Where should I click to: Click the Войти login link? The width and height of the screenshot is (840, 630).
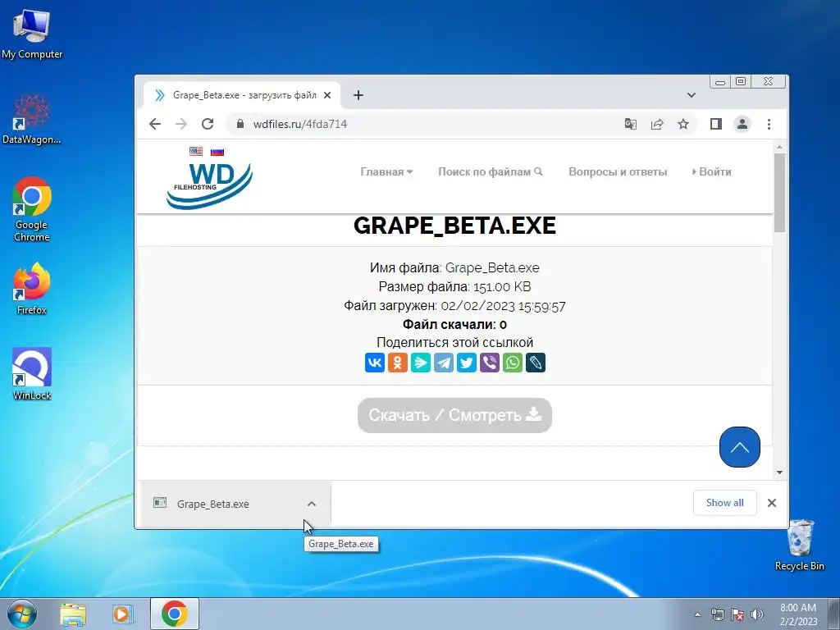(x=711, y=172)
